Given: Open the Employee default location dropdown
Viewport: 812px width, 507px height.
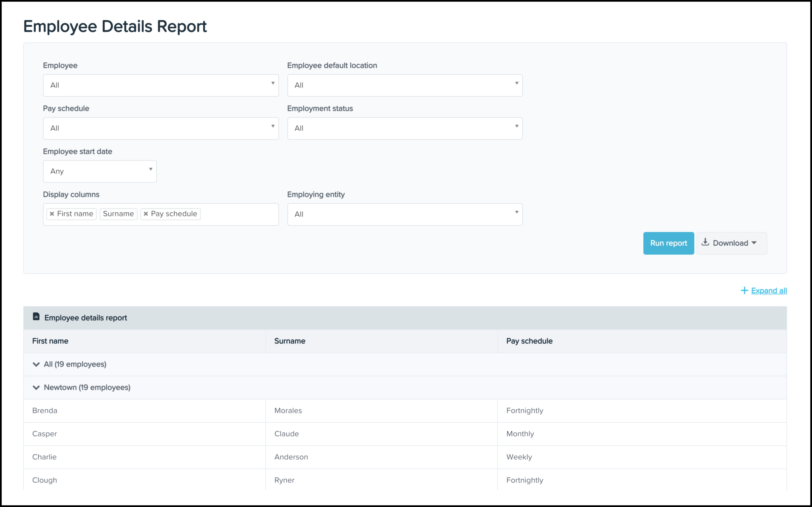Looking at the screenshot, I should pos(405,85).
